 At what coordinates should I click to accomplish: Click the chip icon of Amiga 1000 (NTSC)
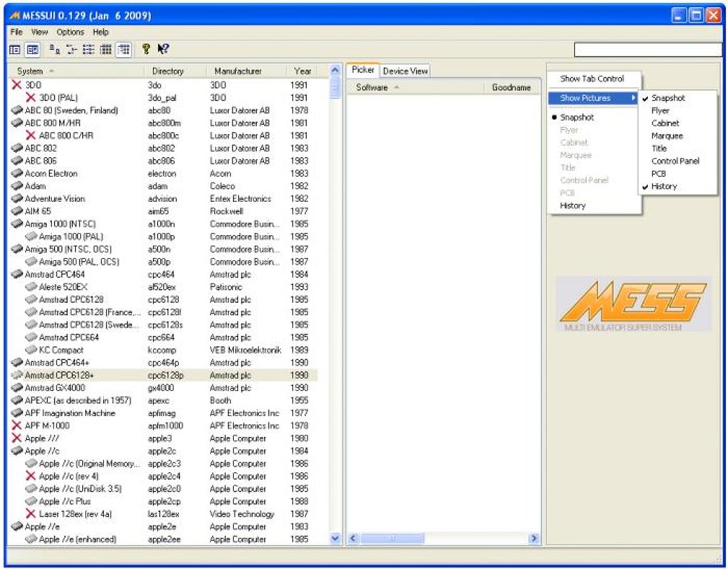[16, 223]
